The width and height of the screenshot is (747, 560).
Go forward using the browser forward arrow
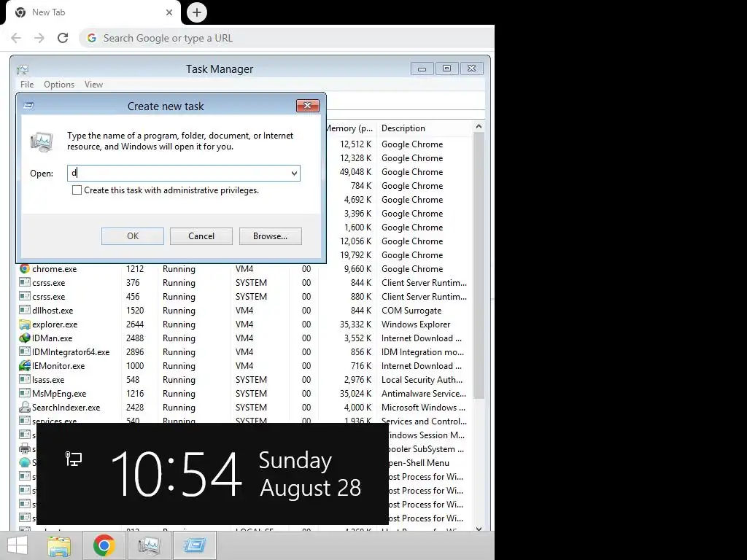39,38
